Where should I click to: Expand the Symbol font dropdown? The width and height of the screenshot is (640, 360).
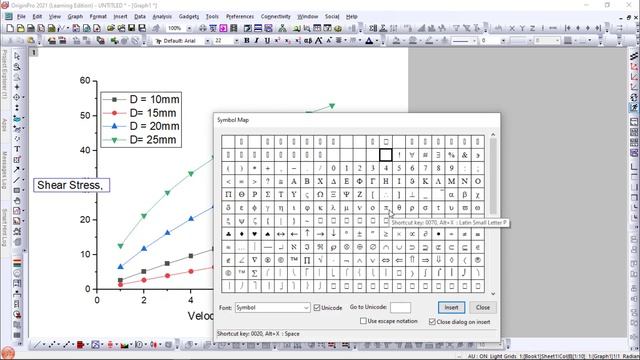point(306,308)
